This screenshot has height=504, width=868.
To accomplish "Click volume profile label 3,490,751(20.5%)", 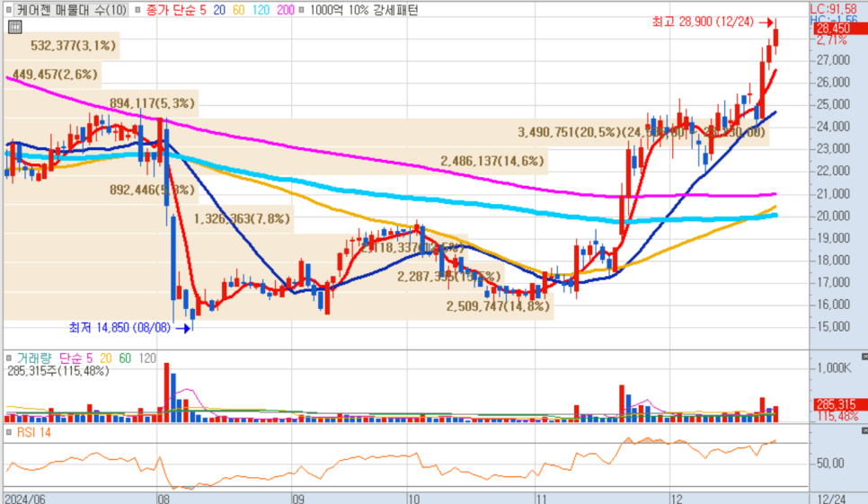I will [x=570, y=132].
